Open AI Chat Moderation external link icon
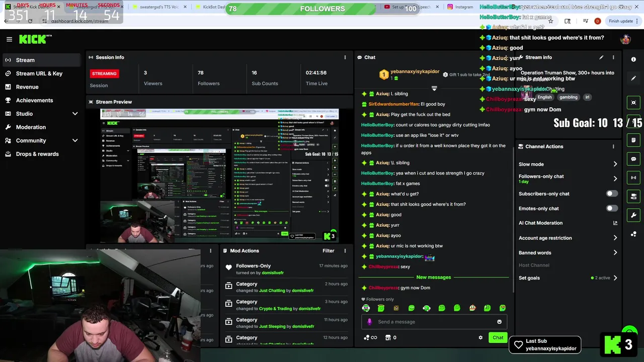Screen dimensions: 644x362 pos(615,223)
